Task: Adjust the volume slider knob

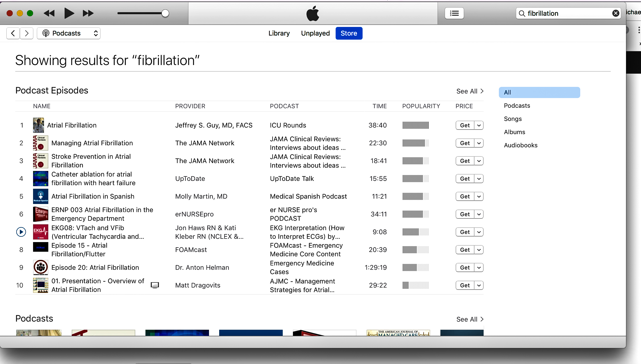Action: 165,13
